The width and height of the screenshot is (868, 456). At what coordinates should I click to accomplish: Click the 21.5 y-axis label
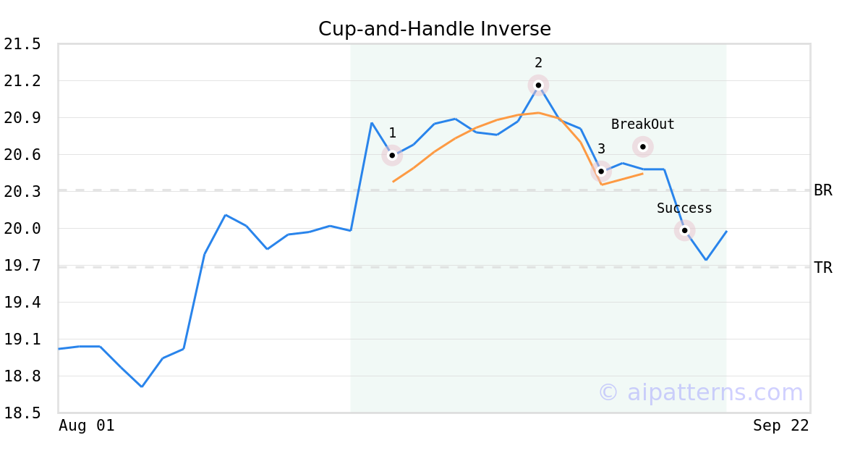click(22, 45)
